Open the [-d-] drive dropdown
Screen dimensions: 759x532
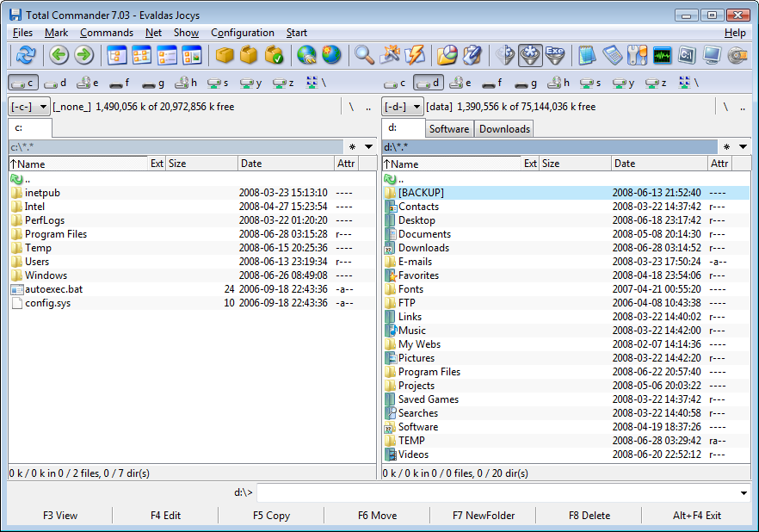click(x=403, y=107)
